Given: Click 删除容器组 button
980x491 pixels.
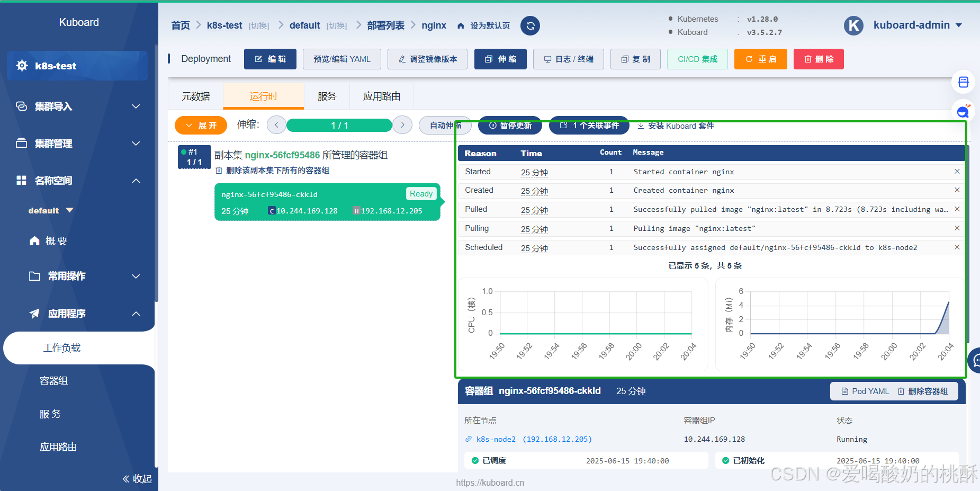Looking at the screenshot, I should point(923,391).
